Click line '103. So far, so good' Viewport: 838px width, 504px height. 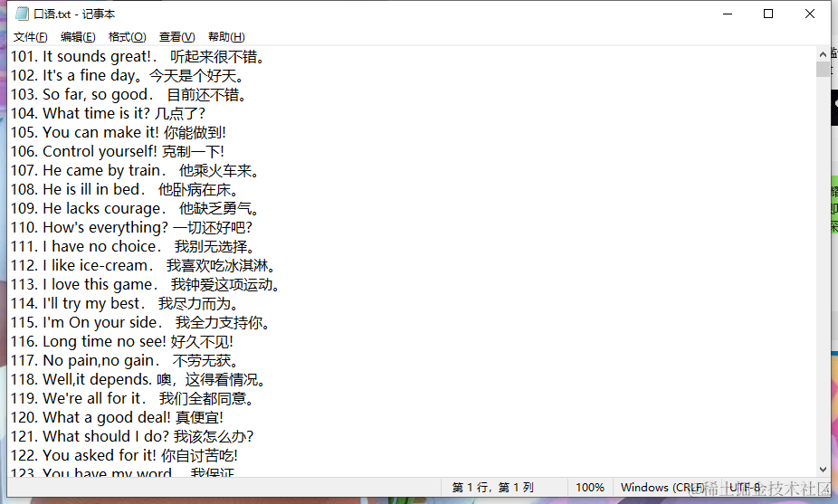click(x=130, y=95)
